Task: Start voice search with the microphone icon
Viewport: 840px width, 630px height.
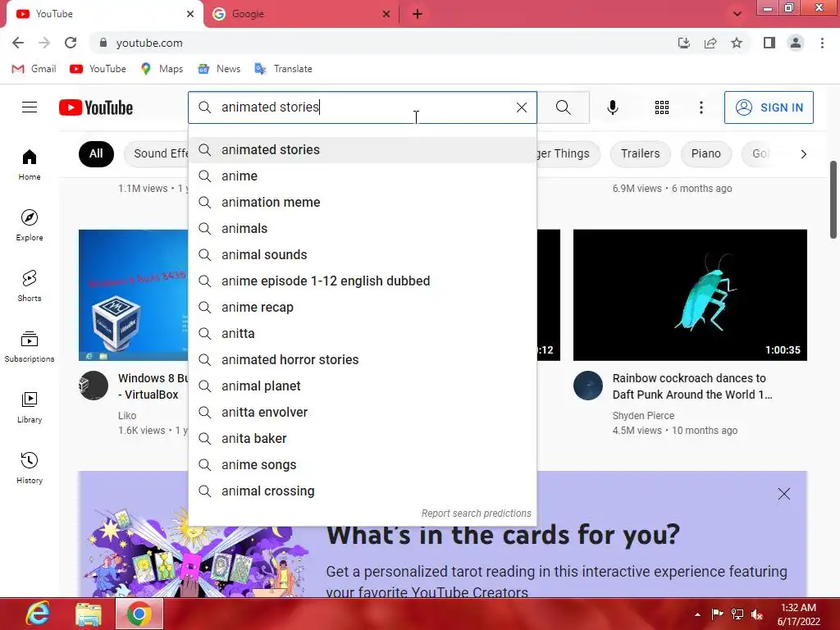Action: (x=612, y=107)
